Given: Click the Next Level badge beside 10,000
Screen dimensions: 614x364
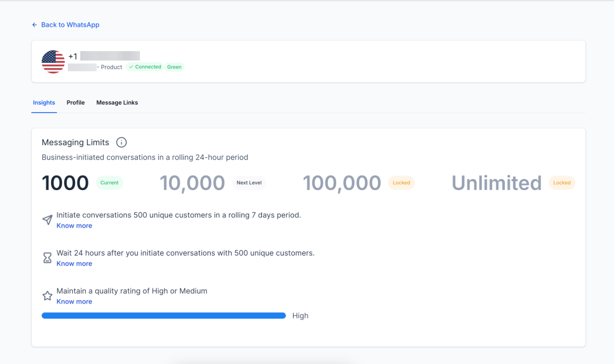Looking at the screenshot, I should tap(249, 183).
